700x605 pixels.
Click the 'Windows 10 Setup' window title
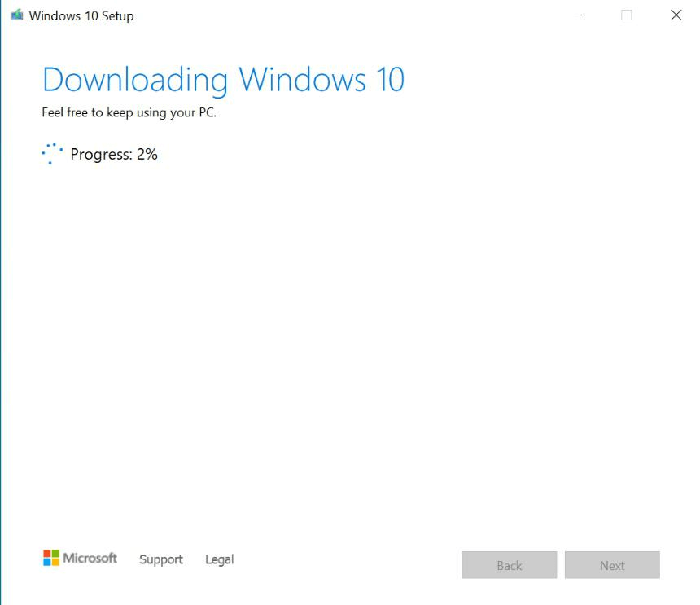(x=81, y=16)
